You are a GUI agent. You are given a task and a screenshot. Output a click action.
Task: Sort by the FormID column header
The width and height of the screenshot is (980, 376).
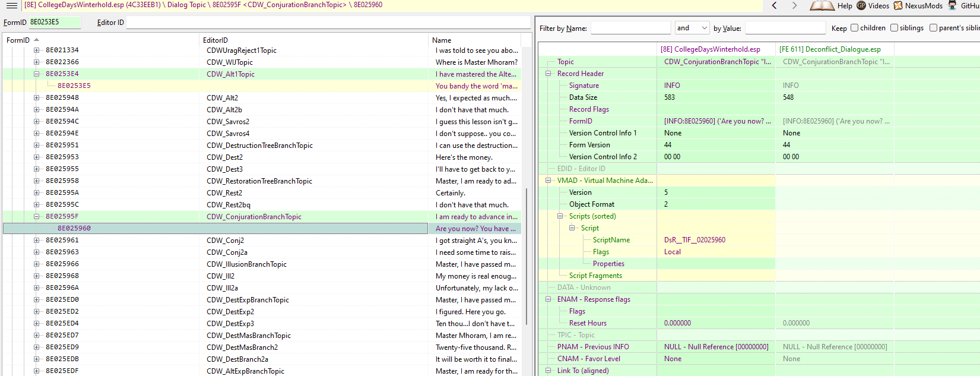click(101, 40)
